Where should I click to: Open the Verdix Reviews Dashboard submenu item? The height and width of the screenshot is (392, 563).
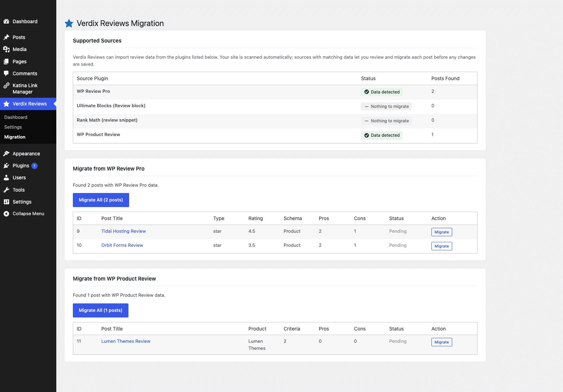pos(16,117)
